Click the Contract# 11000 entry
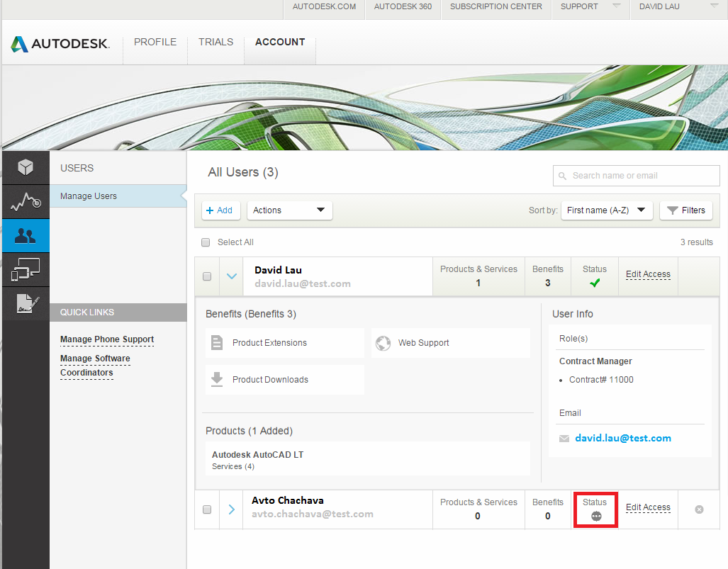The height and width of the screenshot is (569, 728). (x=601, y=380)
